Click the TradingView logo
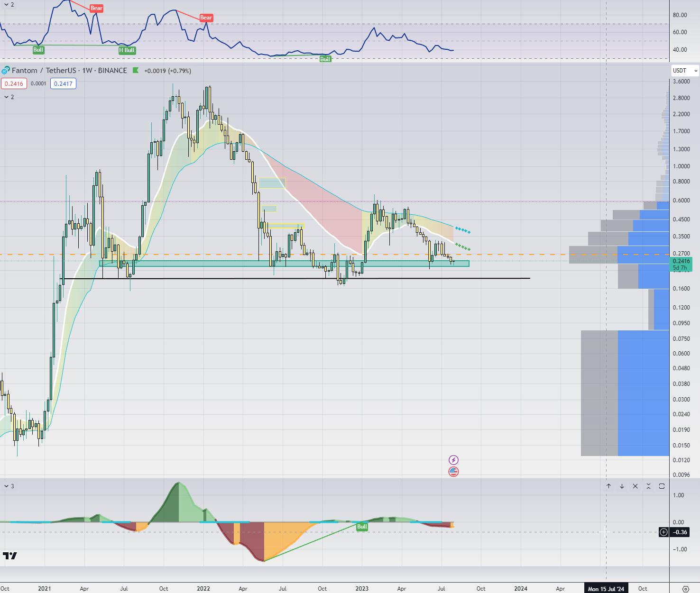 tap(10, 556)
